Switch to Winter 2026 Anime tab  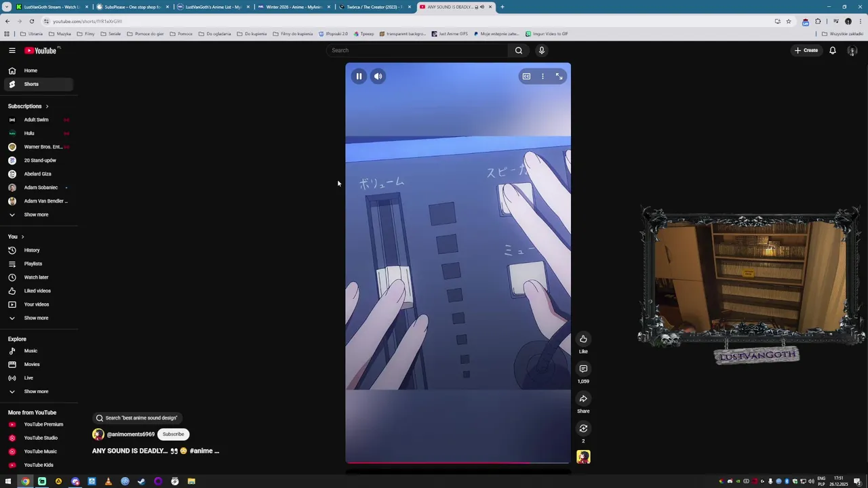(x=294, y=7)
